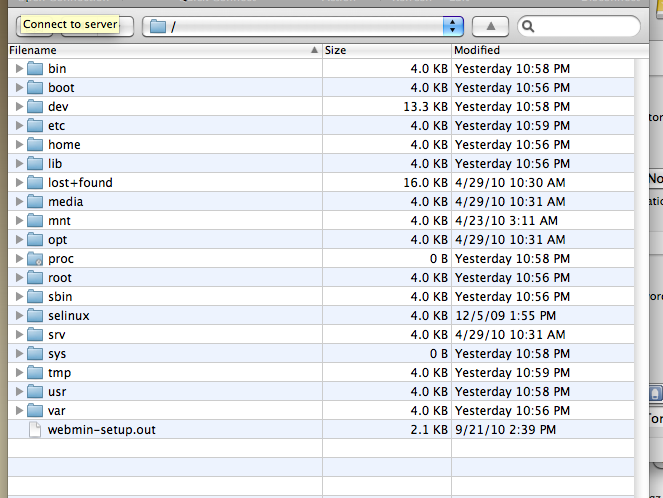Expand the var folder disclosure triangle
This screenshot has height=498, width=663.
tap(19, 411)
